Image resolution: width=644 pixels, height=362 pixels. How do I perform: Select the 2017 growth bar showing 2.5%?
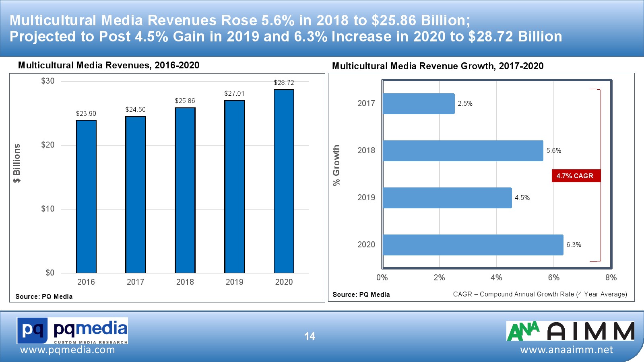click(419, 104)
